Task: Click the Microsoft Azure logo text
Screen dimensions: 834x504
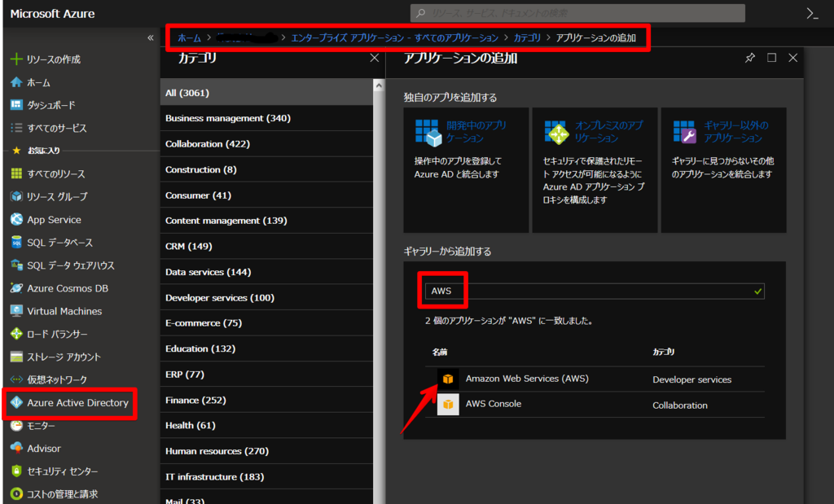Action: (53, 14)
